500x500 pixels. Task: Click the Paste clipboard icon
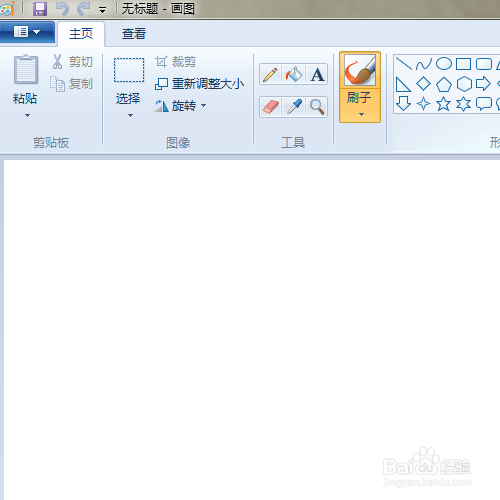point(26,69)
